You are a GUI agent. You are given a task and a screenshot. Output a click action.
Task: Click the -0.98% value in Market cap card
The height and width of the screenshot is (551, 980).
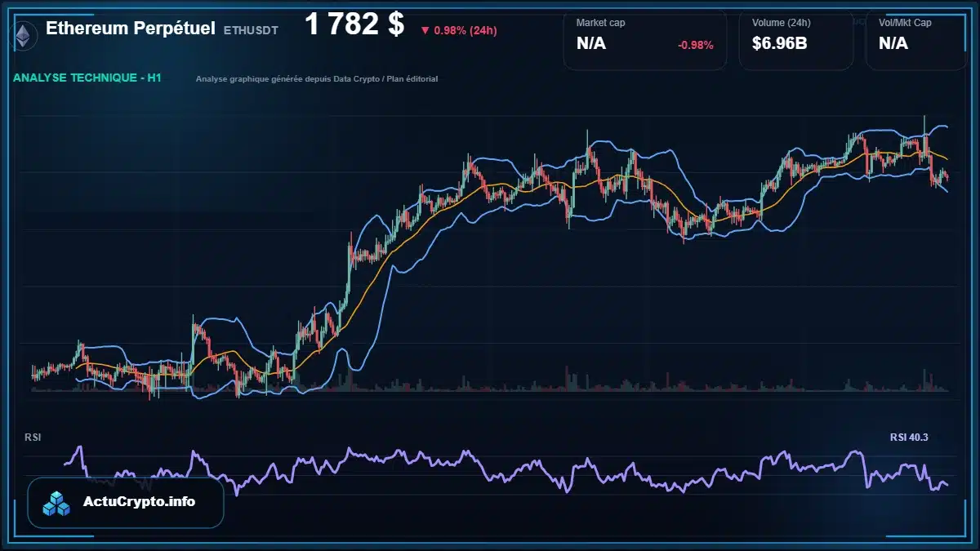coord(696,45)
